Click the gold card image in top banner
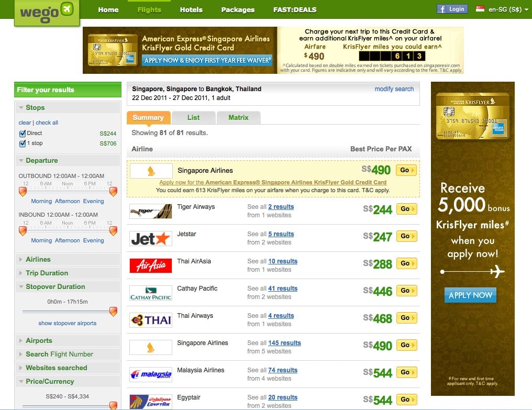 112,50
